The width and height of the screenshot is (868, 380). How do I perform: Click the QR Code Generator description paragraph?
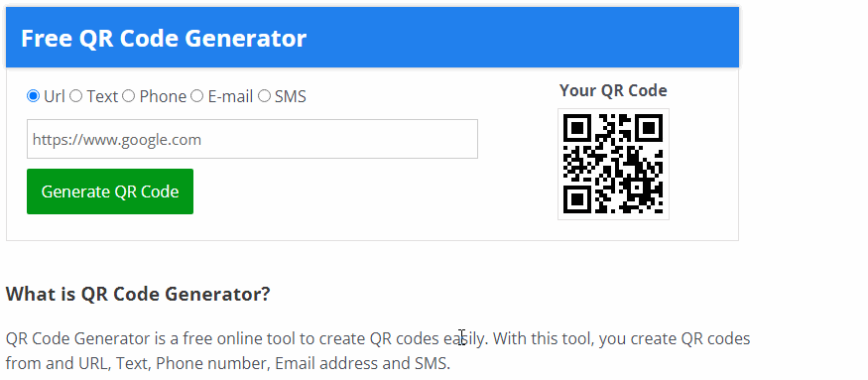378,350
